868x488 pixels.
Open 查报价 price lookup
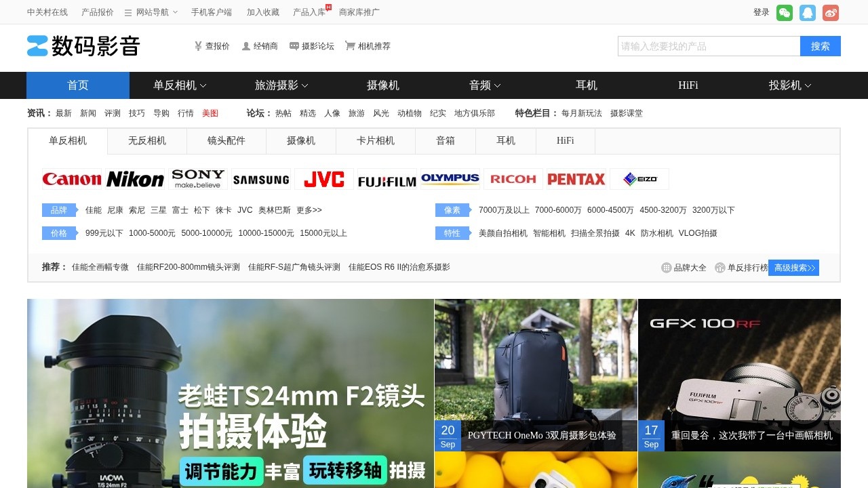click(212, 46)
